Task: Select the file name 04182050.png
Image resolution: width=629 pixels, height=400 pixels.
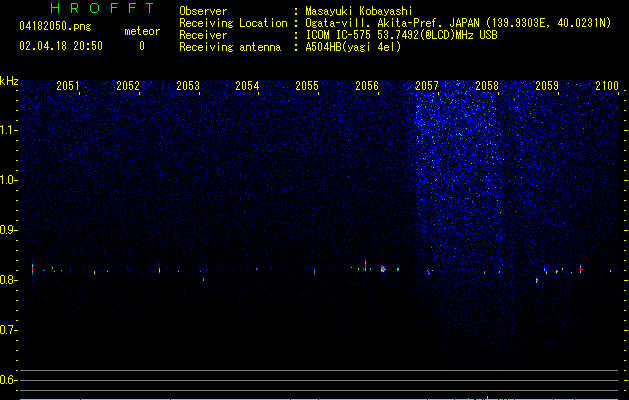Action: tap(55, 27)
